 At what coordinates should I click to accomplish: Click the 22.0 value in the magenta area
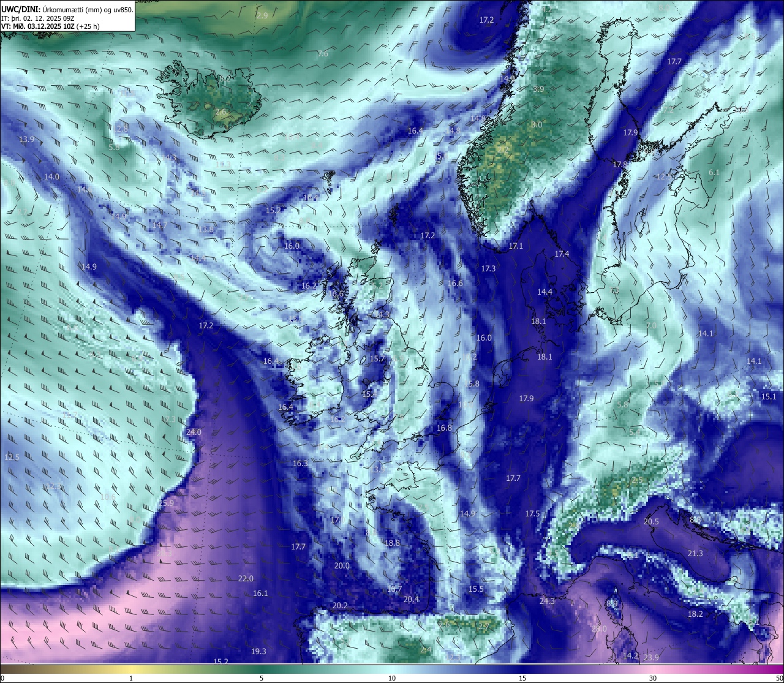[246, 578]
